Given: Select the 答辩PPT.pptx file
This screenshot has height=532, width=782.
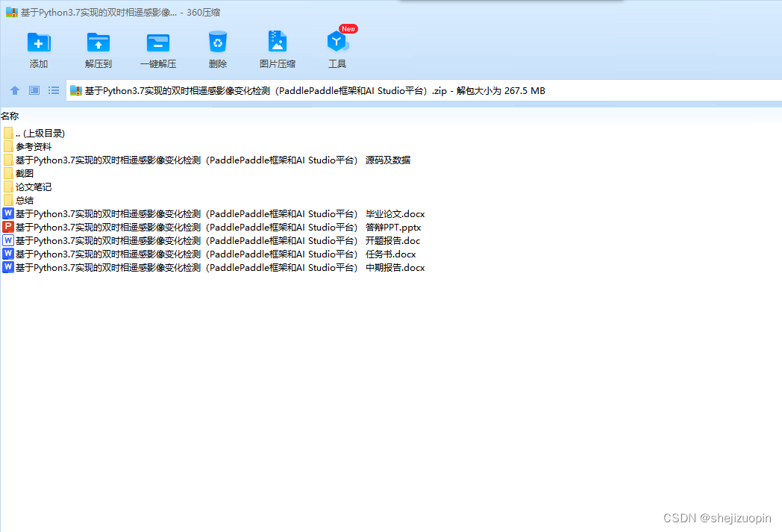Looking at the screenshot, I should (212, 228).
